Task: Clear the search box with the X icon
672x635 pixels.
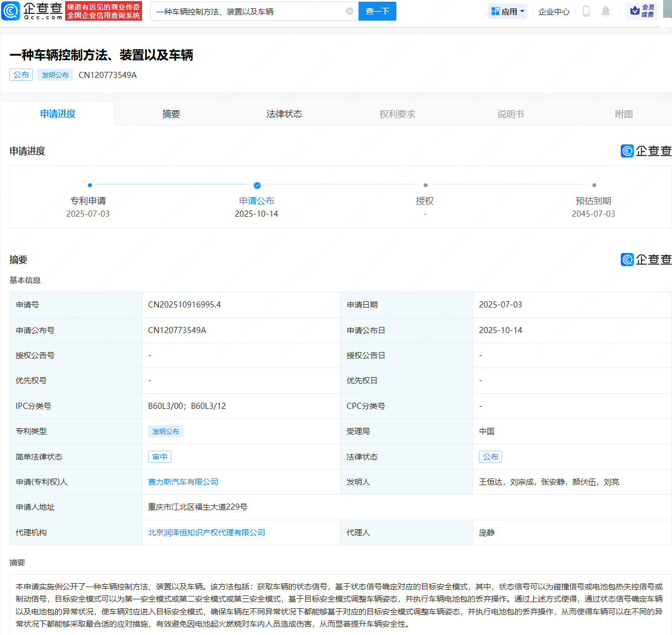Action: 350,11
